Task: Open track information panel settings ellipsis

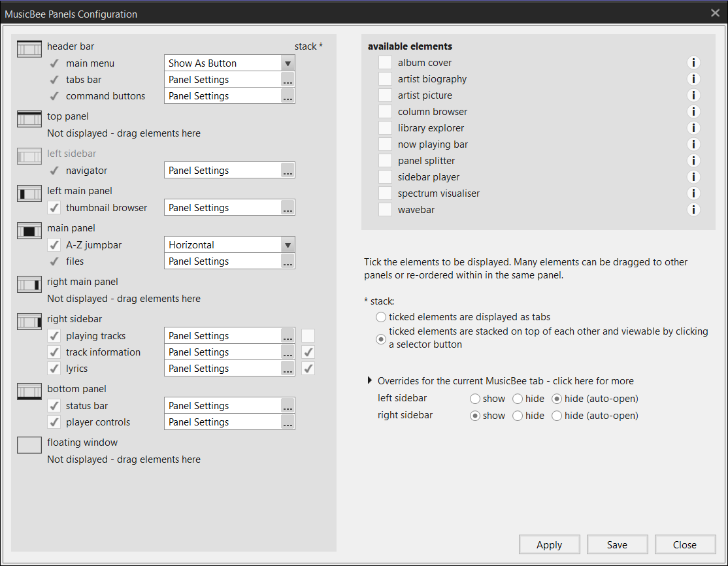Action: click(x=288, y=352)
